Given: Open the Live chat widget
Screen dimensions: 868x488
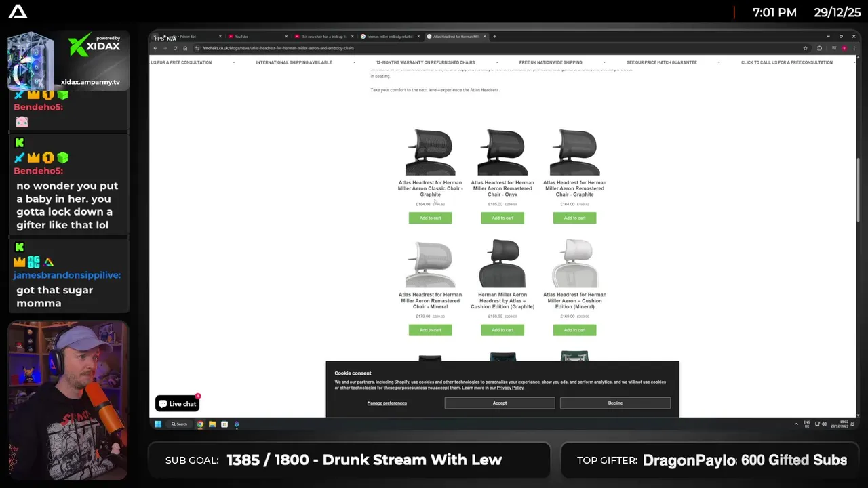Looking at the screenshot, I should (x=178, y=404).
